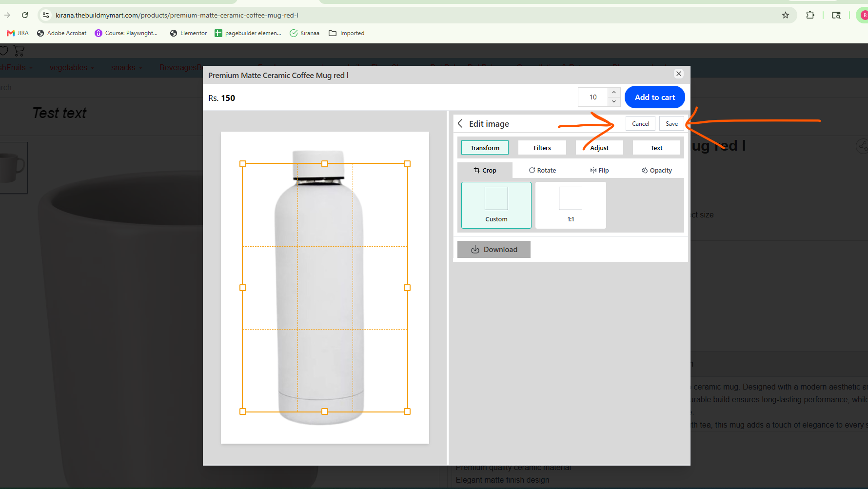Click the browser address bar URL
868x489 pixels.
click(177, 15)
